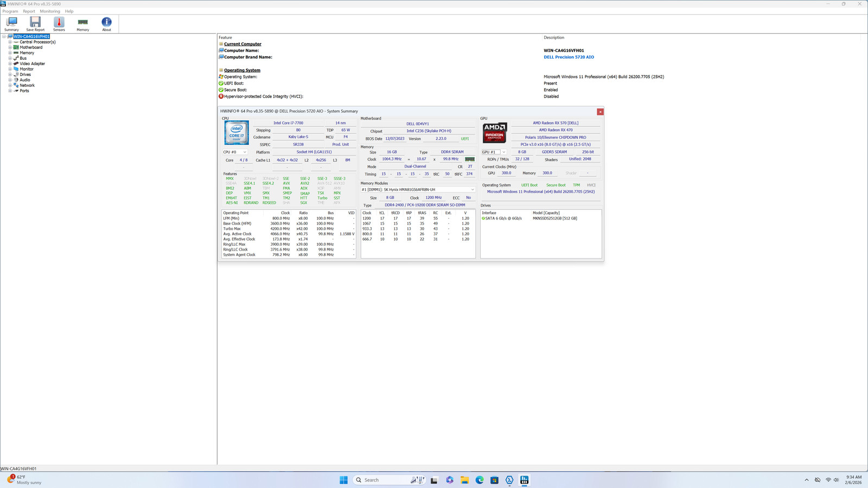Screen dimensions: 868x488
Task: Select the Turbo Max operating point row
Action: pos(289,229)
